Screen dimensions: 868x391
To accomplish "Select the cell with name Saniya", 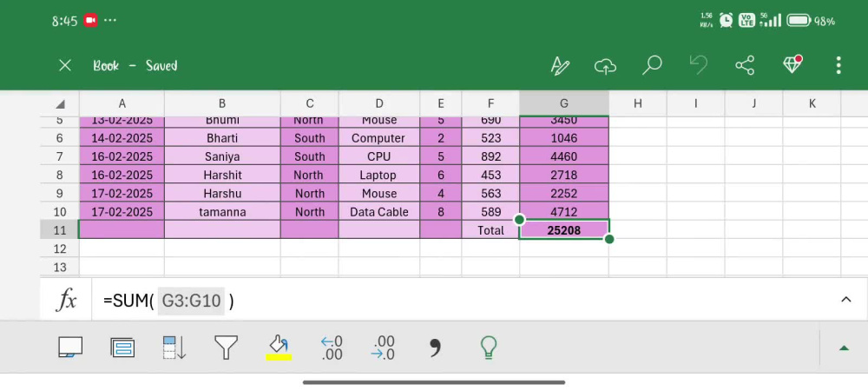I will (222, 156).
